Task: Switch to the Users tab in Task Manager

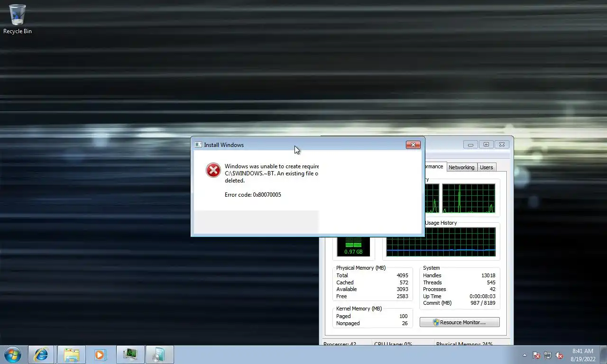Action: pyautogui.click(x=486, y=167)
